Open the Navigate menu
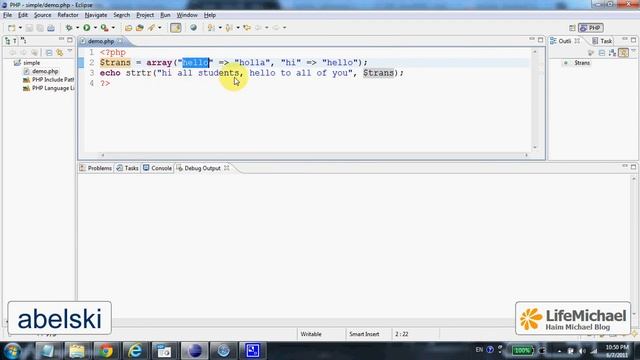 click(x=96, y=15)
